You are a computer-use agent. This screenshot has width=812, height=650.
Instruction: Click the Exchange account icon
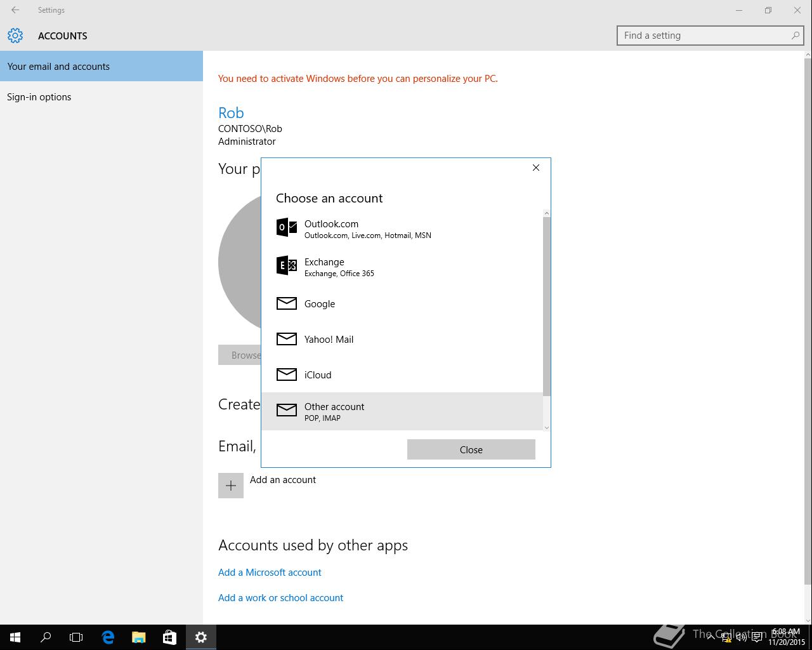[287, 265]
